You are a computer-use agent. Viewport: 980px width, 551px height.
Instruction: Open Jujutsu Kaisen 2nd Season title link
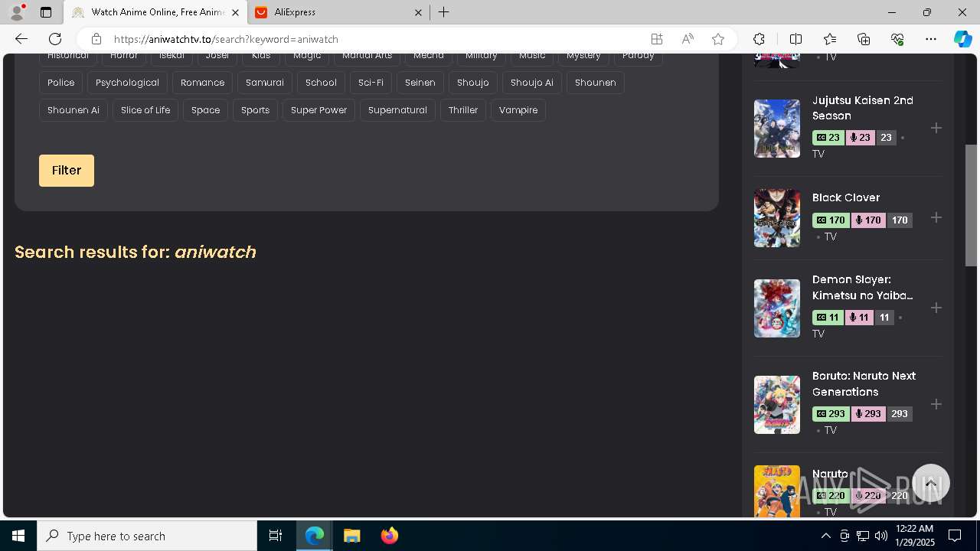[x=863, y=108]
